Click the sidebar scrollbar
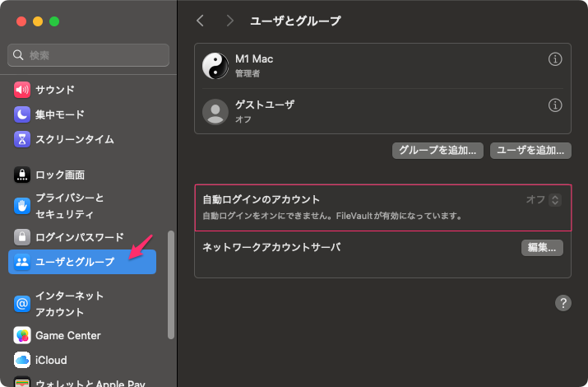Image resolution: width=588 pixels, height=387 pixels. tap(171, 284)
